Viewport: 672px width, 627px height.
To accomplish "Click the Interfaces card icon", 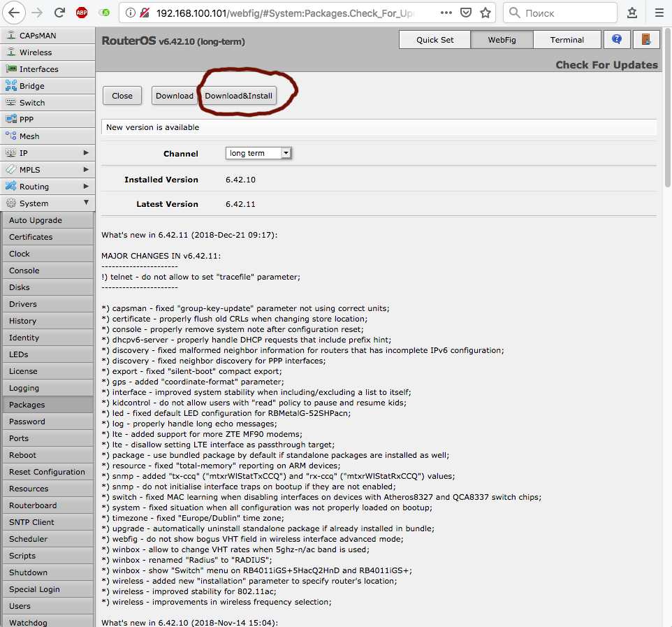I will pos(11,69).
